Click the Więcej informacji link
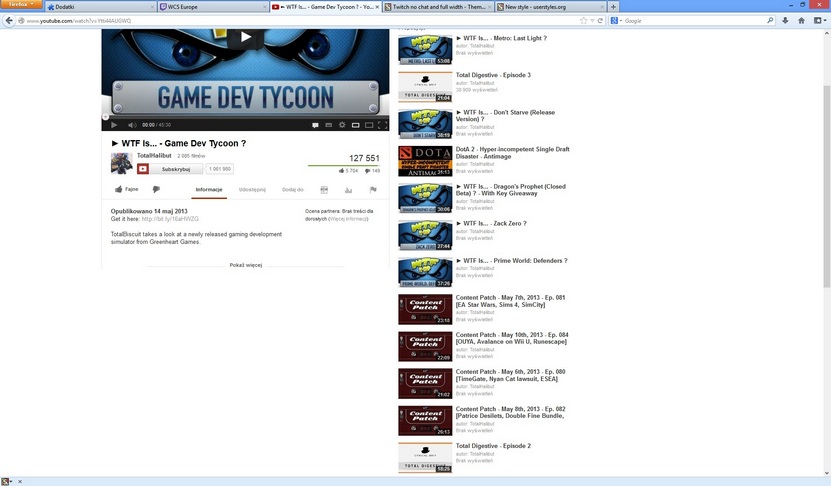This screenshot has height=486, width=831. pyautogui.click(x=348, y=218)
